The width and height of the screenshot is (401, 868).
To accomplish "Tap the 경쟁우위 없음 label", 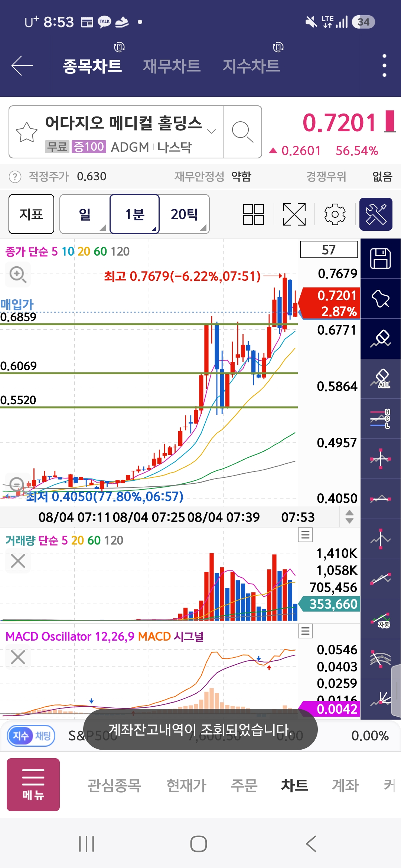I will pos(349,177).
